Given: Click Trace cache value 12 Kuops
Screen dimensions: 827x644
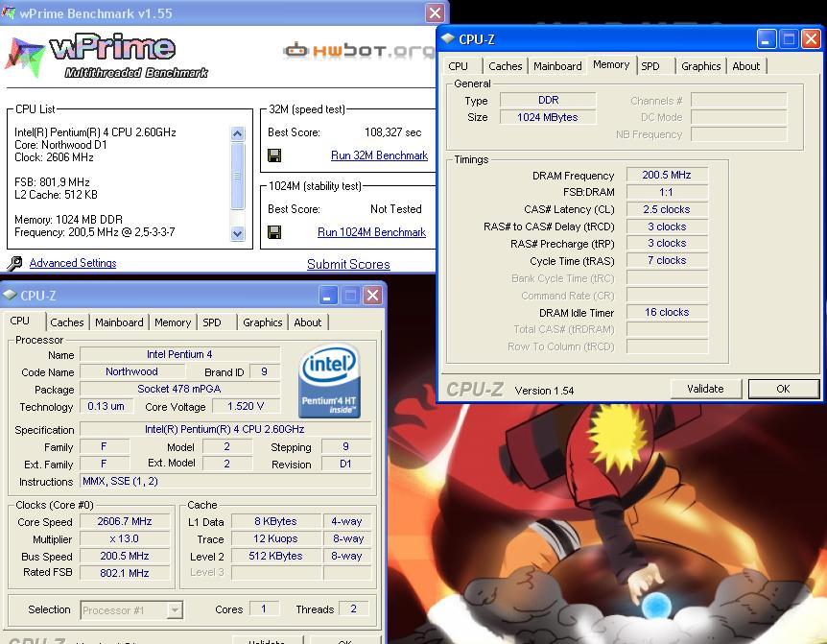Looking at the screenshot, I should click(276, 539).
